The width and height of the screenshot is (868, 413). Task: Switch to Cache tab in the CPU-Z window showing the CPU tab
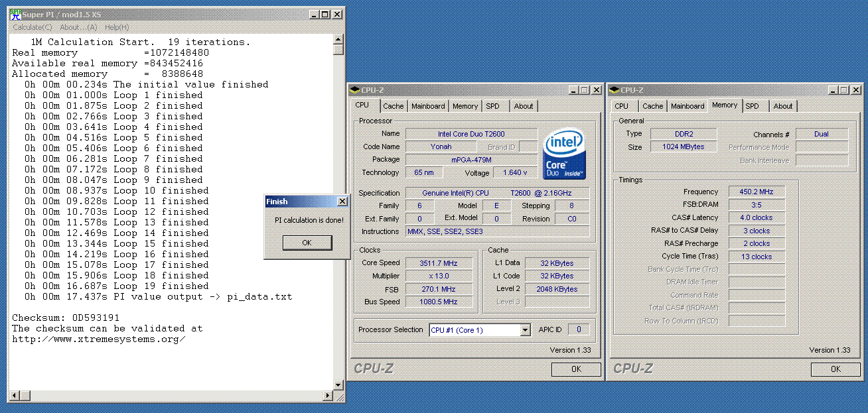point(393,106)
